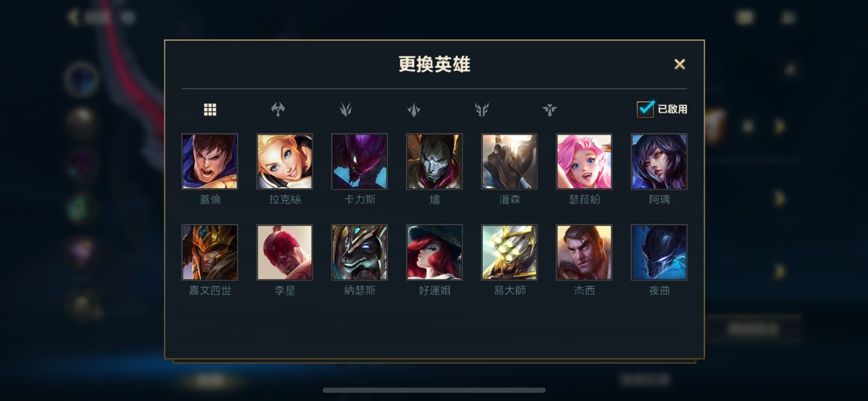Filter by the last role icon
Image resolution: width=868 pixels, height=401 pixels.
coord(549,110)
